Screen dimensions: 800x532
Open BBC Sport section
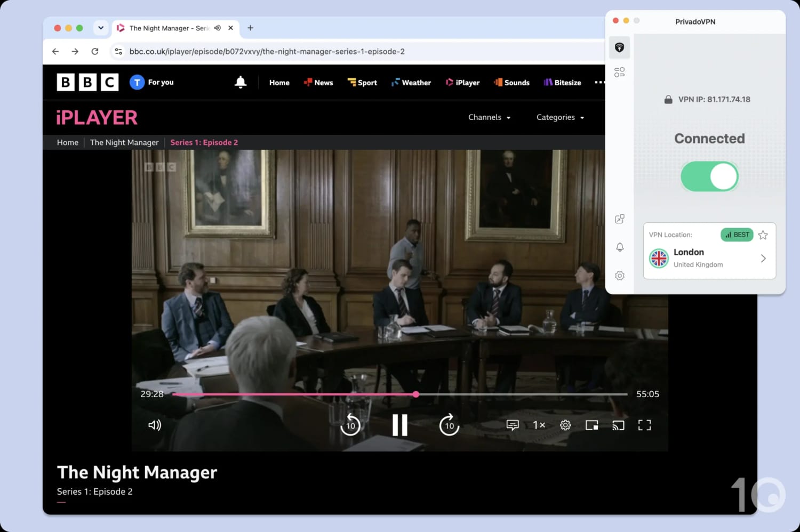(362, 83)
